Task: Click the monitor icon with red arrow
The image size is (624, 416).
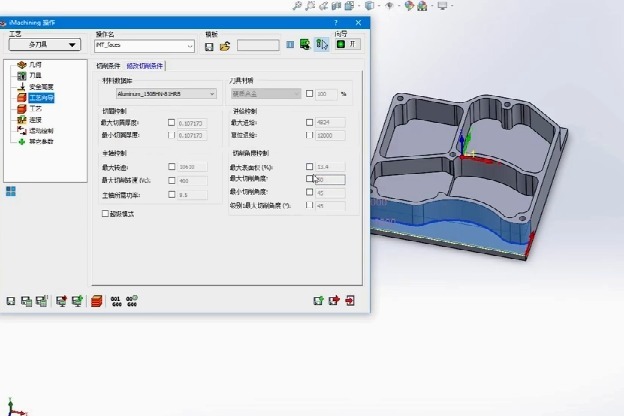Action: 61,301
